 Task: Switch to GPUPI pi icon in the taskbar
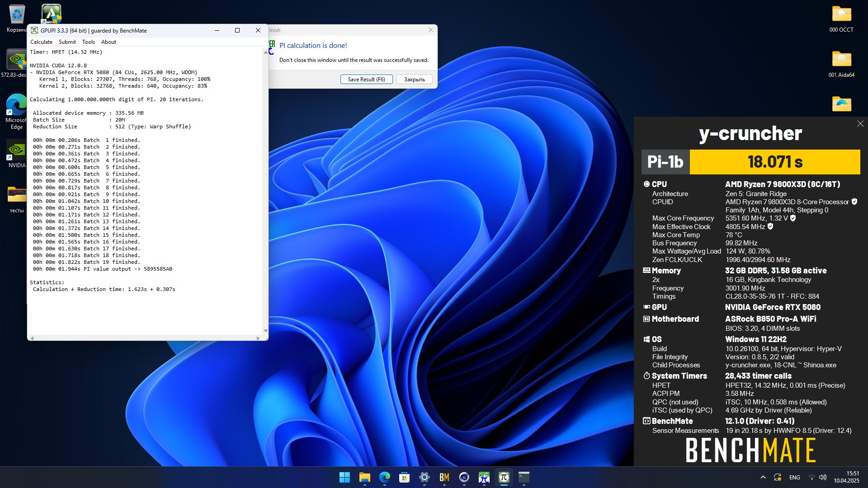click(x=504, y=477)
